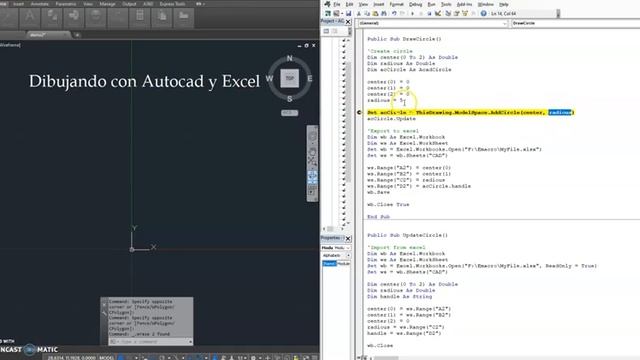Click the Cut scissors icon in VBA toolbar
Screen dimensions: 640x360
(x=359, y=13)
